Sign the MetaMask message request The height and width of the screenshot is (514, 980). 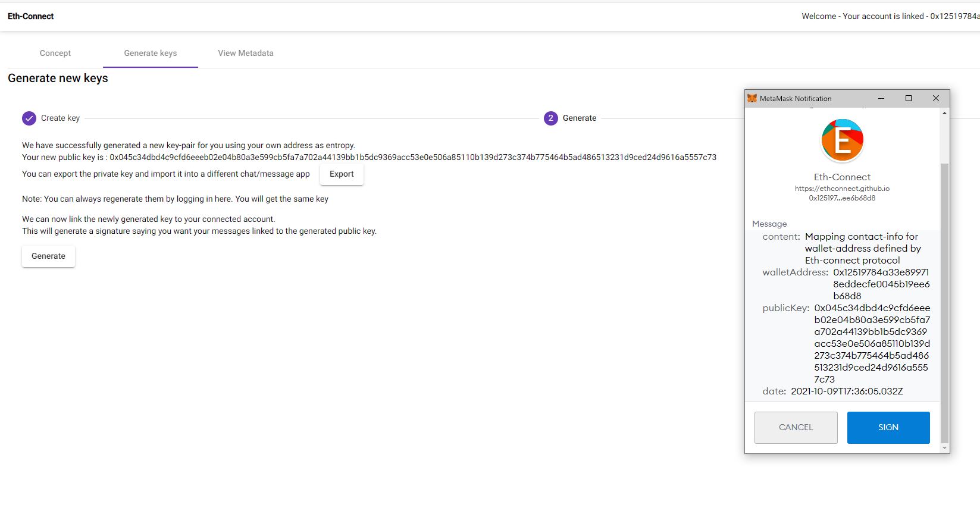888,428
